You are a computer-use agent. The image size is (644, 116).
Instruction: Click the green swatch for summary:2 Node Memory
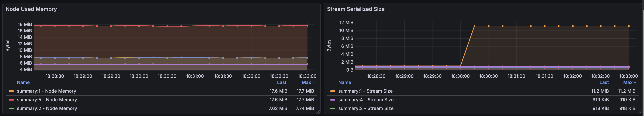point(11,108)
